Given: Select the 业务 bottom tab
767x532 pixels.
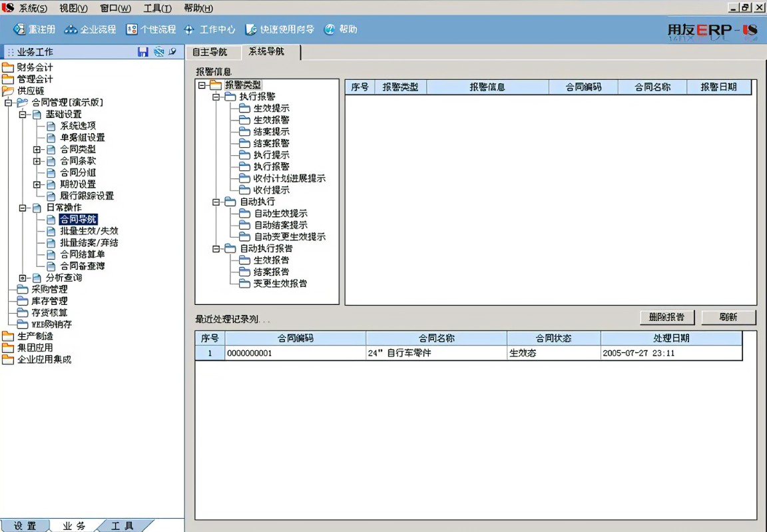Looking at the screenshot, I should pyautogui.click(x=75, y=525).
